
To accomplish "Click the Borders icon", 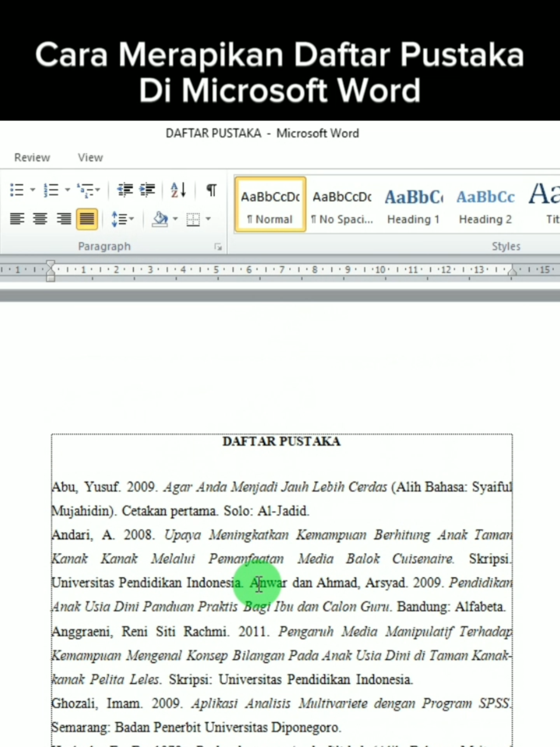I will (193, 219).
